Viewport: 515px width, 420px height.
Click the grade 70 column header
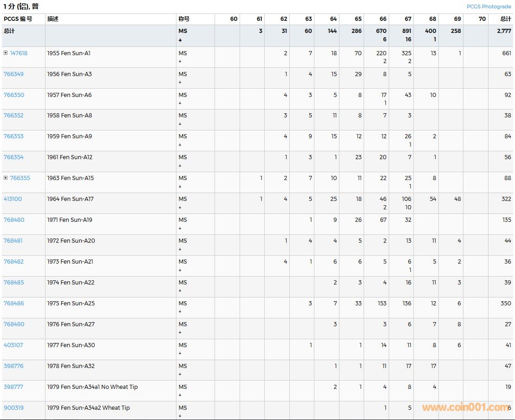[482, 19]
